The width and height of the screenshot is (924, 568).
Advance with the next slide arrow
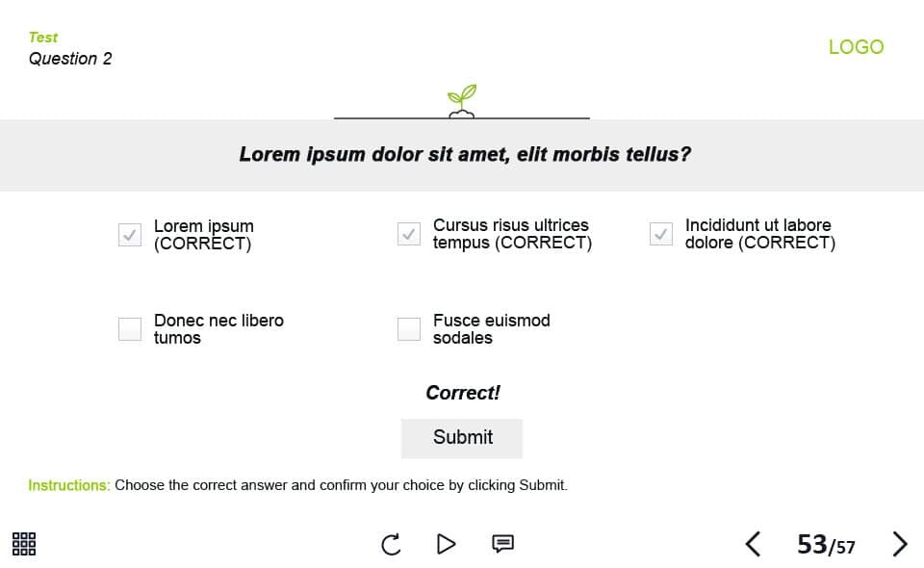click(900, 544)
